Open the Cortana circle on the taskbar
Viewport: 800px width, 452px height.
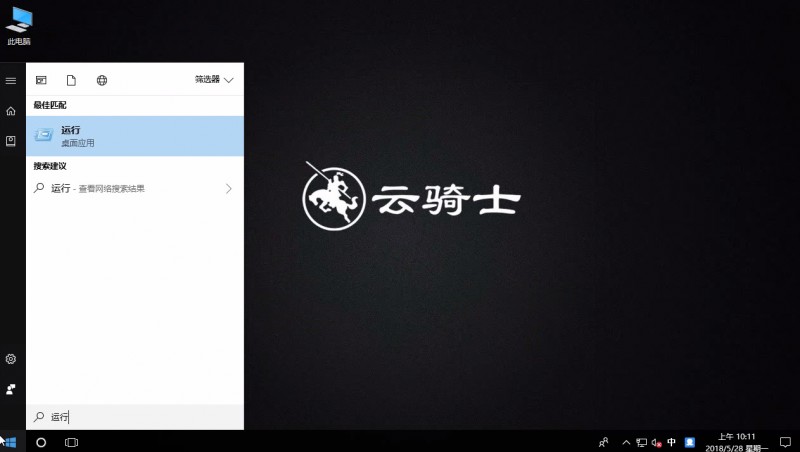[41, 442]
